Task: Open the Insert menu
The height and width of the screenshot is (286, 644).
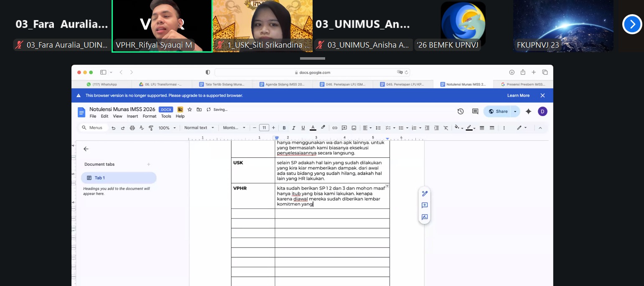Action: point(132,116)
